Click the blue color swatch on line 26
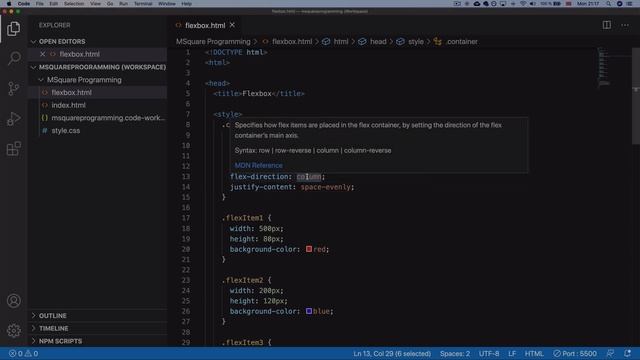This screenshot has width=640, height=360. coord(309,311)
